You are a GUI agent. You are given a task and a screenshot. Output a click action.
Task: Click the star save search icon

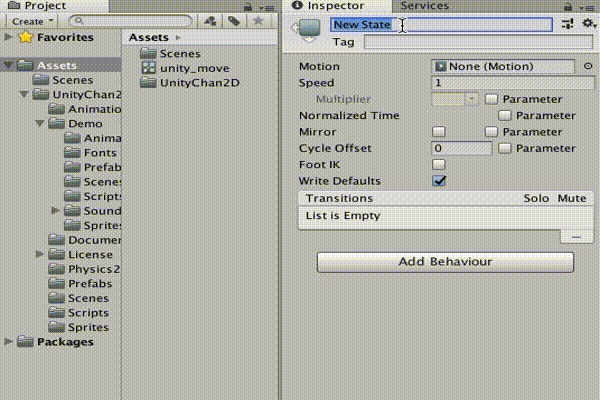coord(257,21)
